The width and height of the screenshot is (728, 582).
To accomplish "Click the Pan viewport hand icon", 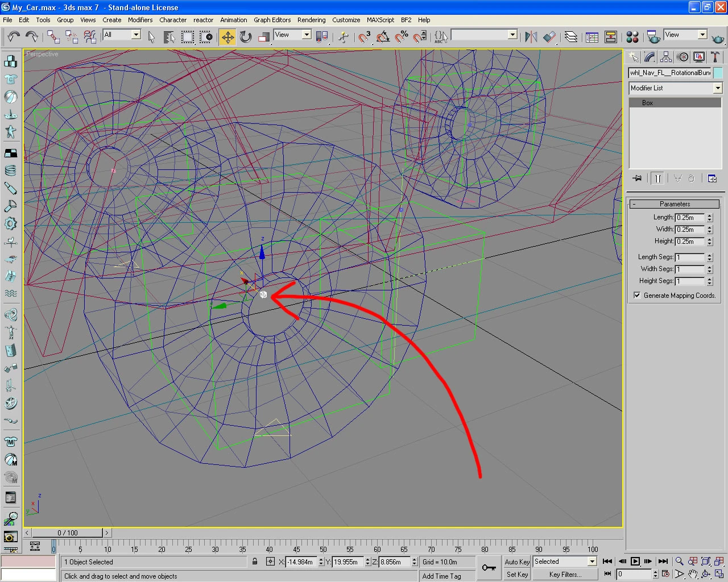I will [x=693, y=574].
